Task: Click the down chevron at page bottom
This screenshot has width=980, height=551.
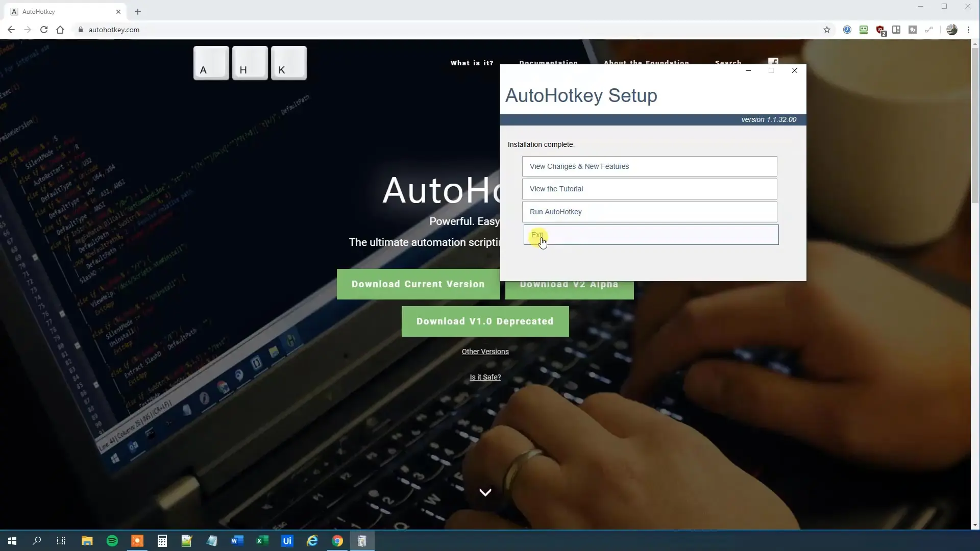Action: (x=485, y=492)
